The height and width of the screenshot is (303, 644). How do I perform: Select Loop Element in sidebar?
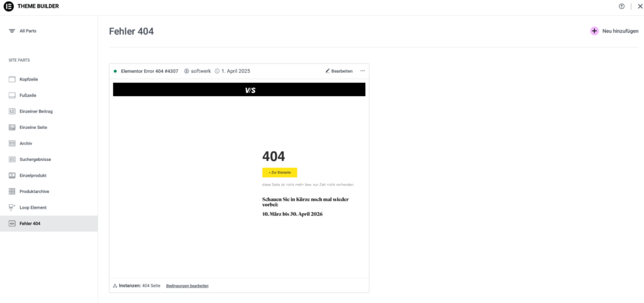[33, 207]
